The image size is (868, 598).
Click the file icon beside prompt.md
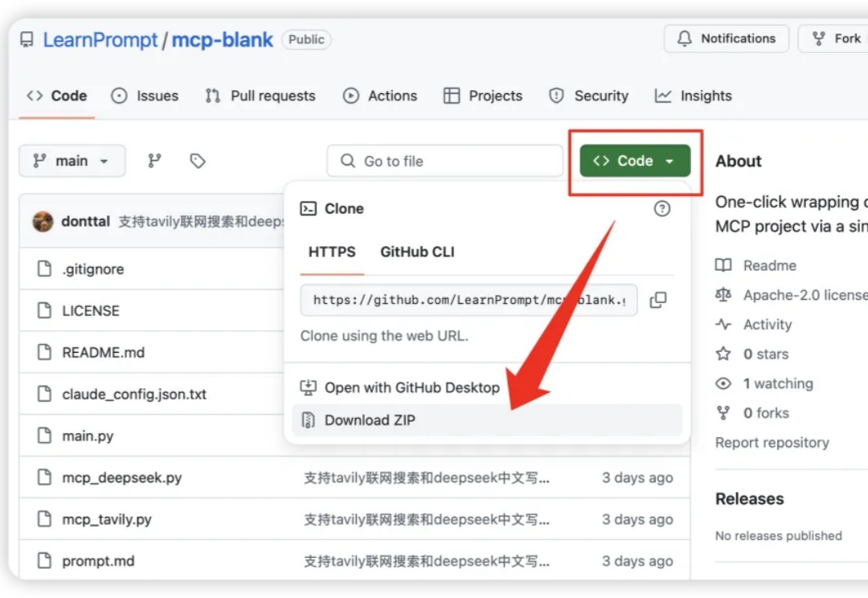44,561
